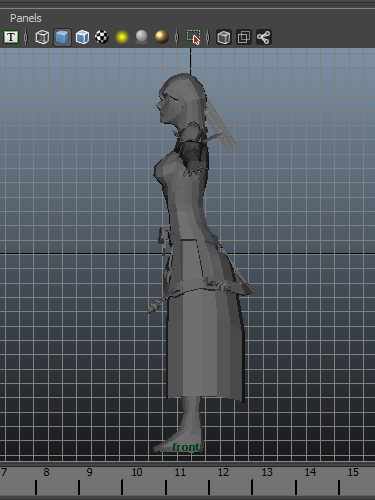Collapse toolbar handle left of Isolate Select
The width and height of the screenshot is (375, 500).
(x=177, y=37)
